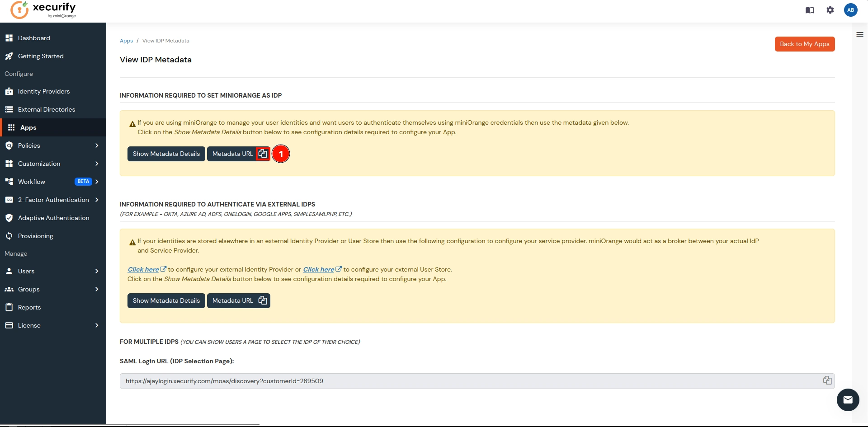Image resolution: width=868 pixels, height=427 pixels.
Task: Copy external IDP Metadata URL icon
Action: click(x=263, y=300)
